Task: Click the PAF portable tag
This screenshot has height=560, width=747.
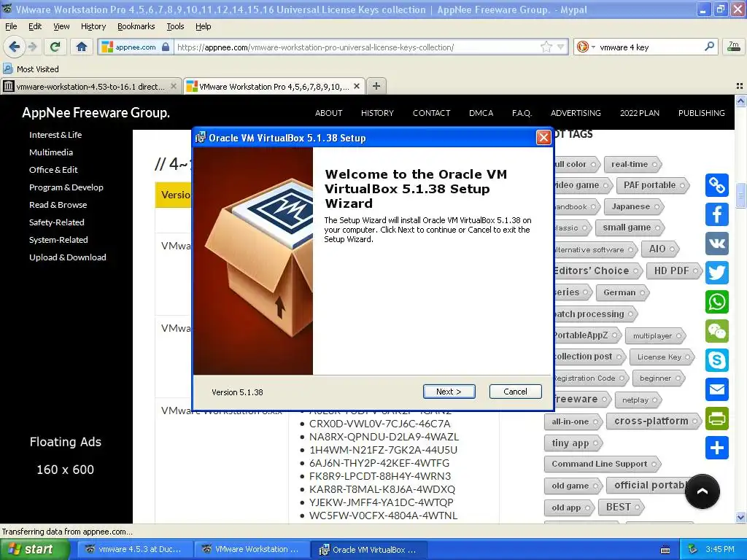Action: coord(651,185)
